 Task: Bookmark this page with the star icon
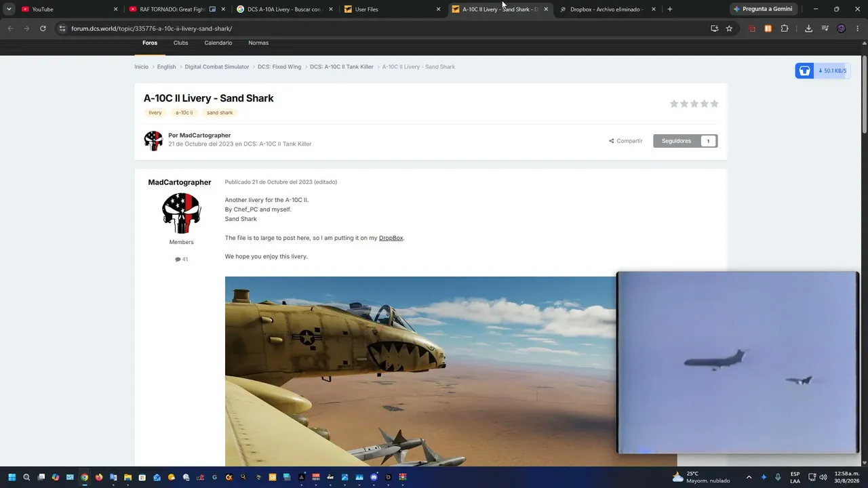729,28
